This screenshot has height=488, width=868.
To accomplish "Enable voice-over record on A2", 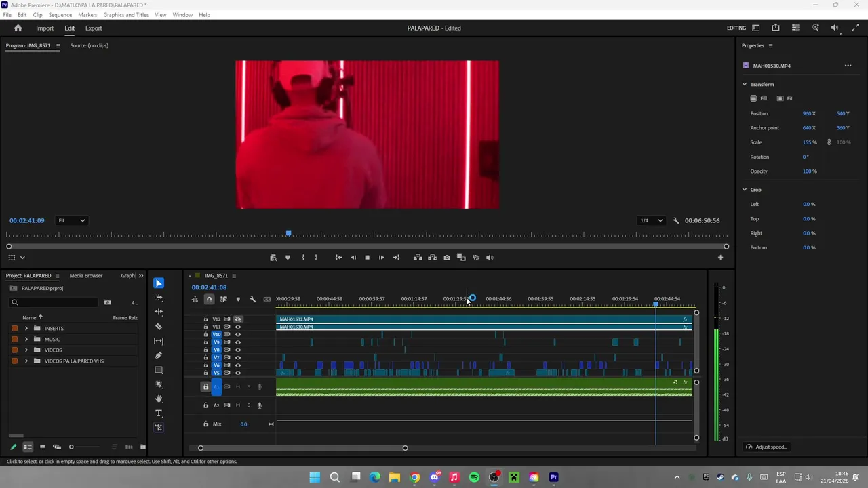I will click(259, 405).
